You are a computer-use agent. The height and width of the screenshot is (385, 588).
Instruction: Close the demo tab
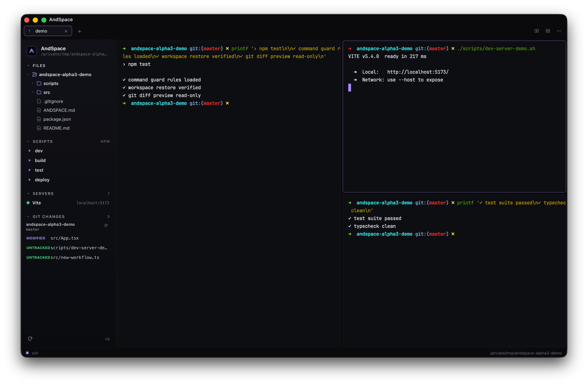(x=66, y=31)
